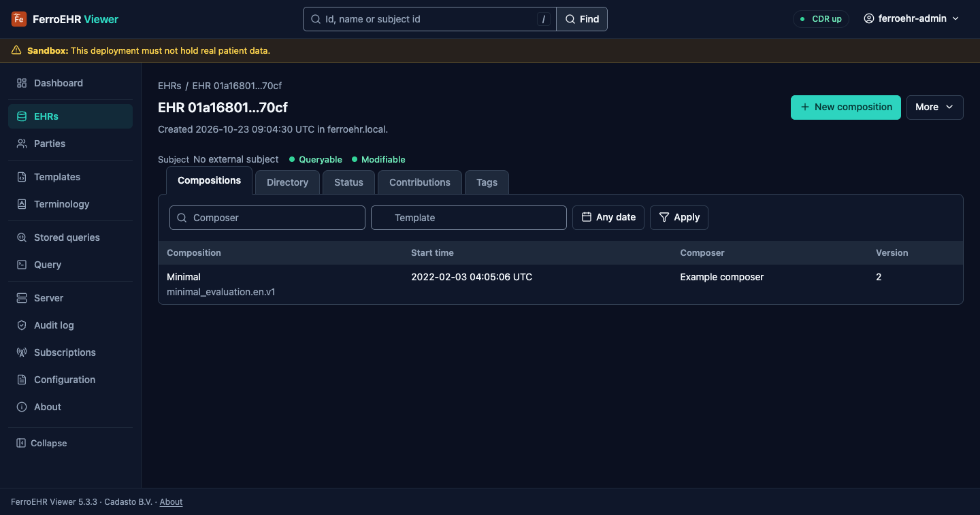
Task: Click the Template filter field
Action: coord(469,218)
